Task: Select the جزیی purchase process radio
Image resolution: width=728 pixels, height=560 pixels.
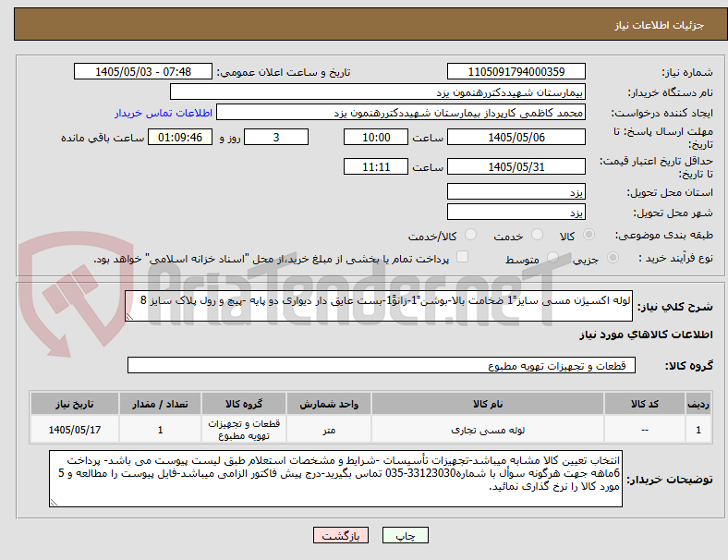Action: pos(613,258)
